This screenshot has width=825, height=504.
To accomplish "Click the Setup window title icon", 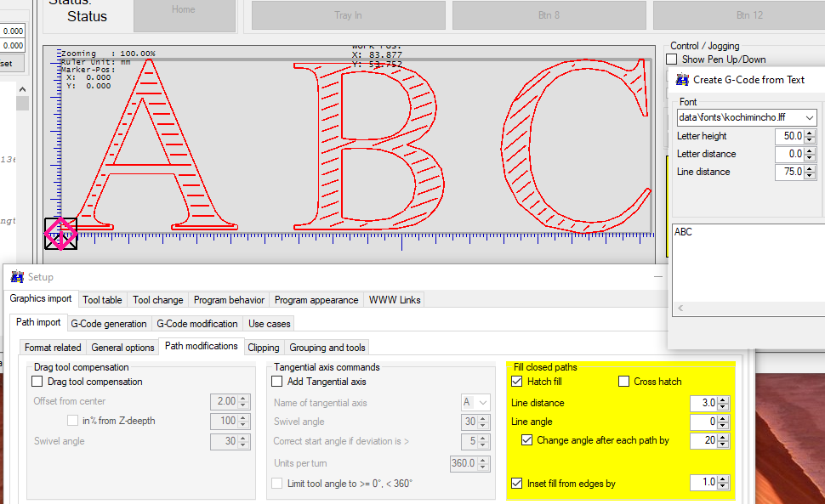I will point(17,277).
